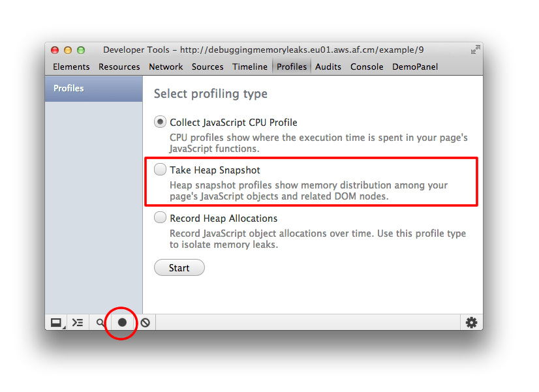Switch to the DemoPanel tab
Screen dimensions: 539x392
[414, 67]
